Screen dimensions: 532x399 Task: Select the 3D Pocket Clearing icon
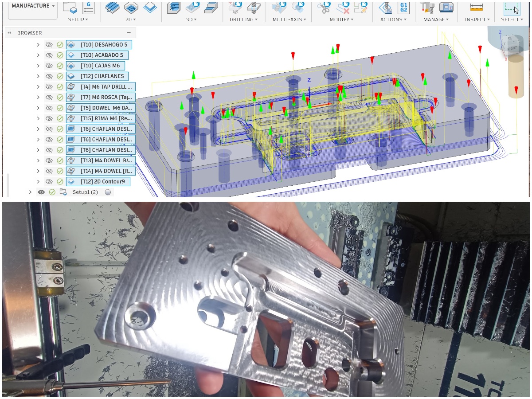tap(193, 8)
